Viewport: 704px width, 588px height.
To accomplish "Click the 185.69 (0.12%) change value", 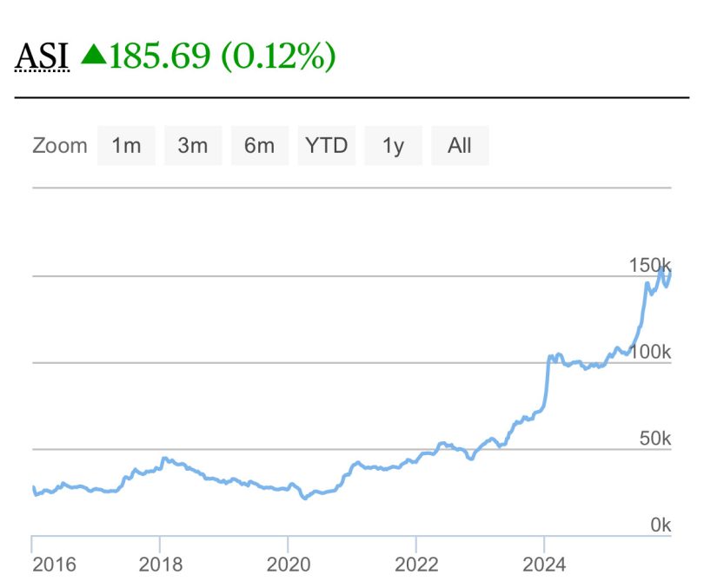I will tap(222, 56).
